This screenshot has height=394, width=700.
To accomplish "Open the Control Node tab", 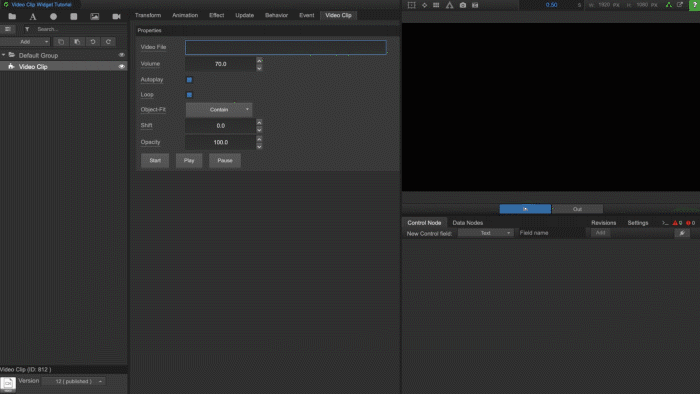I will tap(424, 223).
